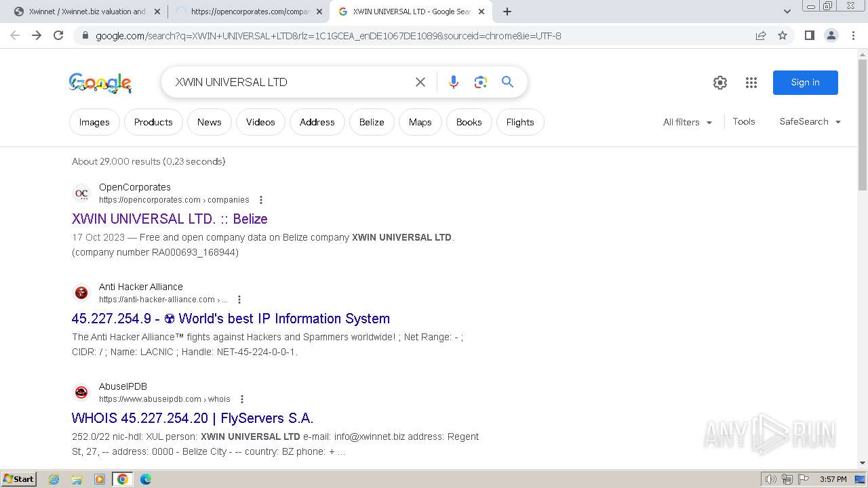Open options for AbuseIPDB result

click(x=242, y=399)
